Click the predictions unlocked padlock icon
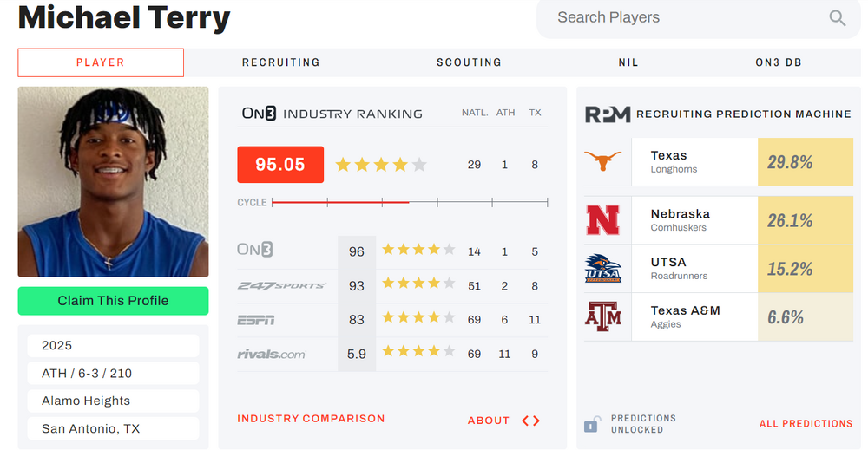The image size is (868, 450). click(x=592, y=424)
